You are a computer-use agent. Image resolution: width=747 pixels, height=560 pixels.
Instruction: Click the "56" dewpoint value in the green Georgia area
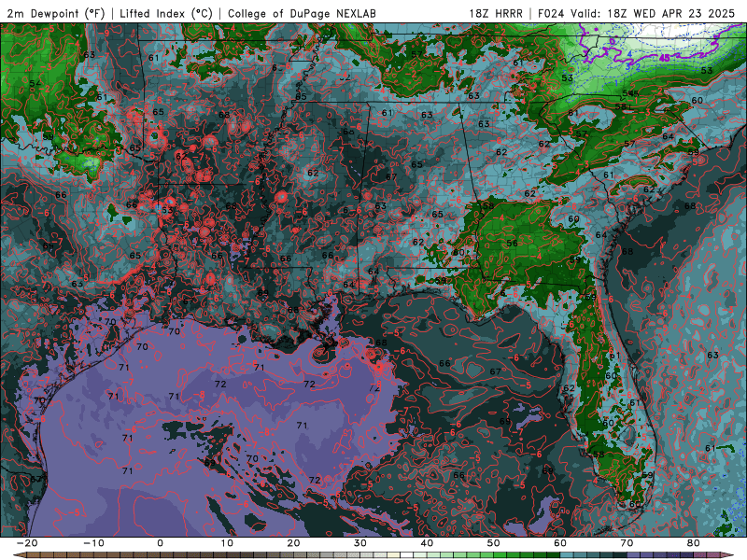pyautogui.click(x=512, y=243)
